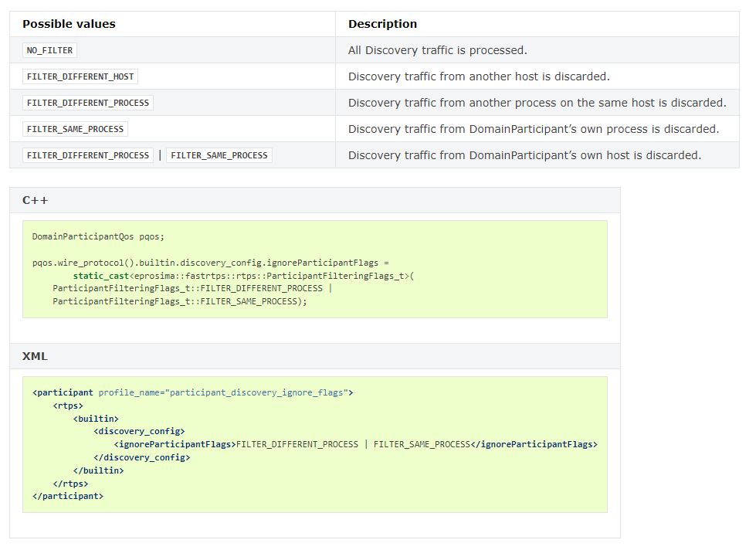Click the "Possible values" column header
This screenshot has height=550, width=756.
69,24
